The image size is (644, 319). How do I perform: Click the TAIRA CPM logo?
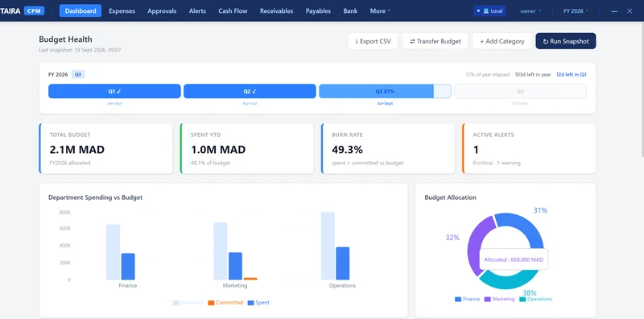[23, 11]
